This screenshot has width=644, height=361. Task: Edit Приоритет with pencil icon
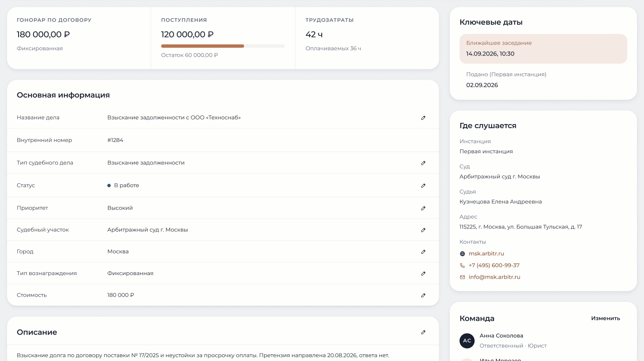coord(423,208)
